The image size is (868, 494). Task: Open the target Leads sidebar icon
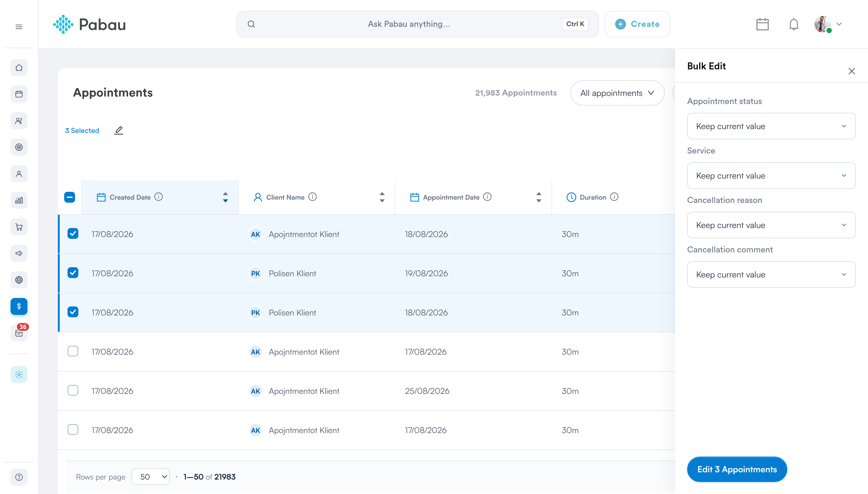coord(19,147)
